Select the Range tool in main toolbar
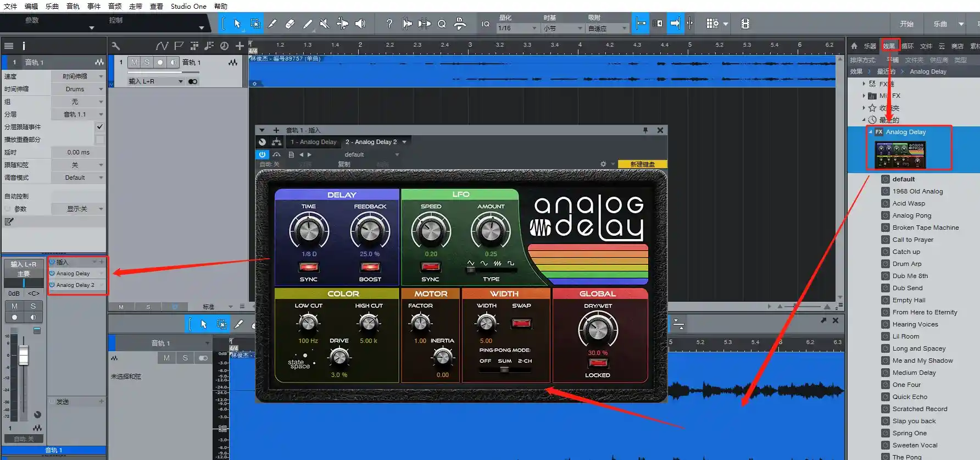 (x=255, y=24)
